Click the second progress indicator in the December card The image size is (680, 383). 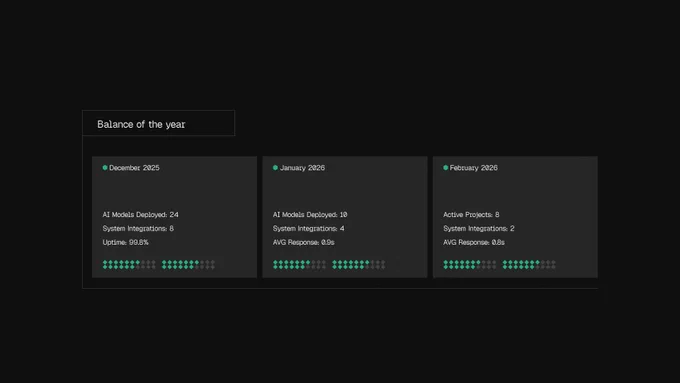coord(188,265)
